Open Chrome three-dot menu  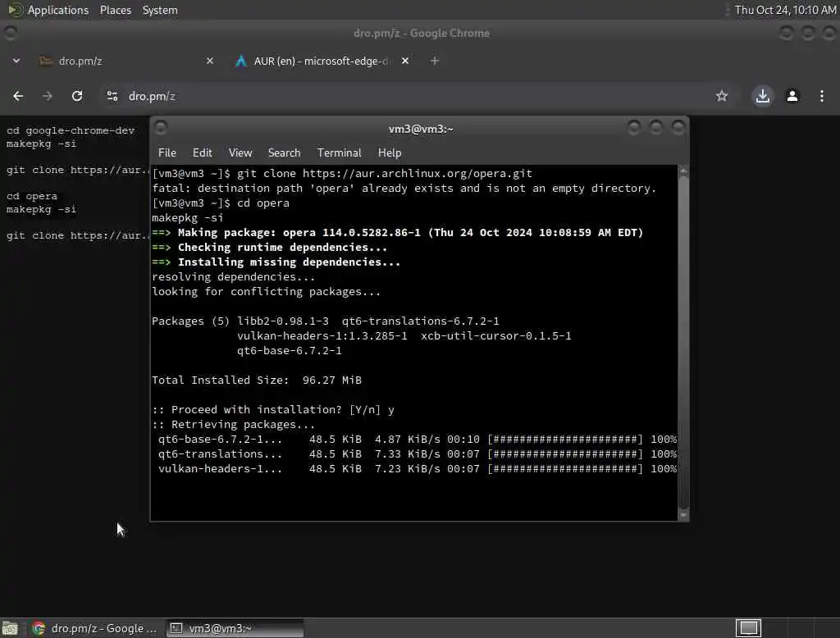tap(822, 96)
